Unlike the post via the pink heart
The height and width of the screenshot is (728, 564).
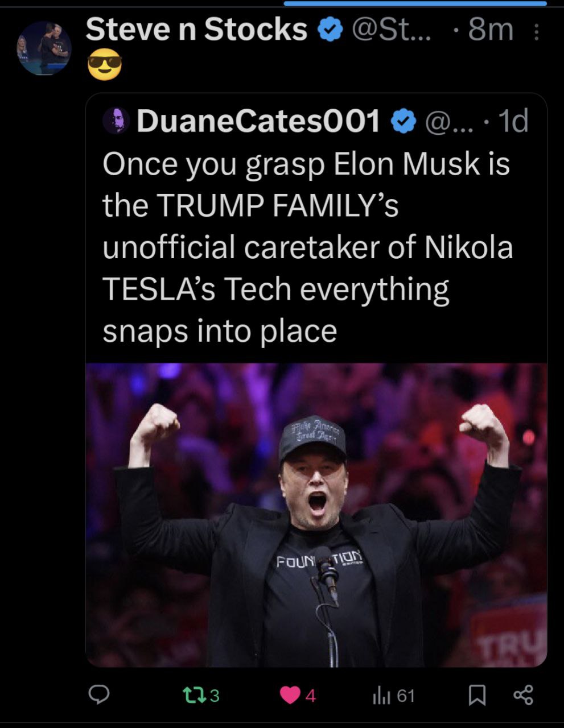(x=290, y=695)
